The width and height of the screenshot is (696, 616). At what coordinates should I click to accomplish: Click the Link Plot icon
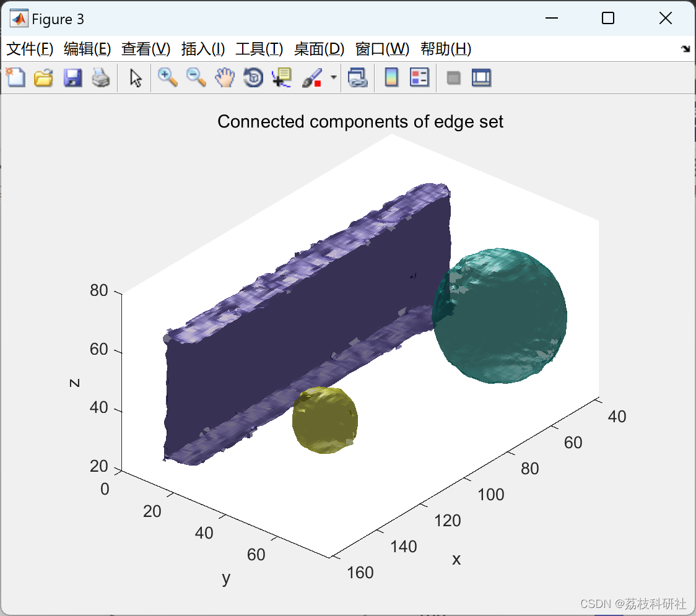[358, 77]
